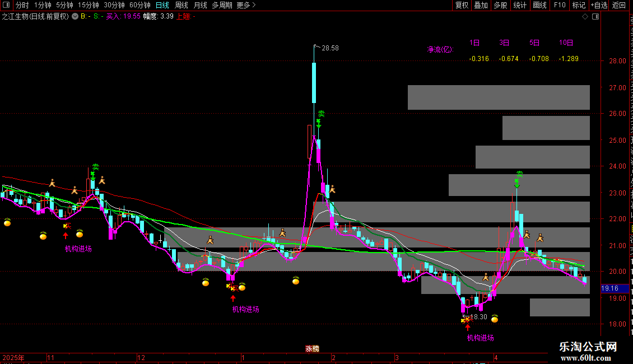Viewport: 633px width, 364px height.
Task: Toggle the right sidebar panel icon
Action: pyautogui.click(x=595, y=17)
